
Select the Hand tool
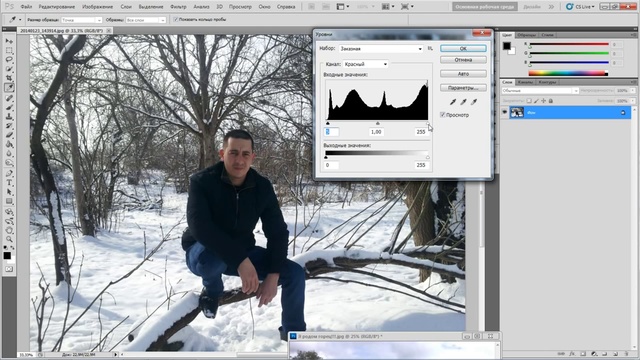tap(9, 230)
